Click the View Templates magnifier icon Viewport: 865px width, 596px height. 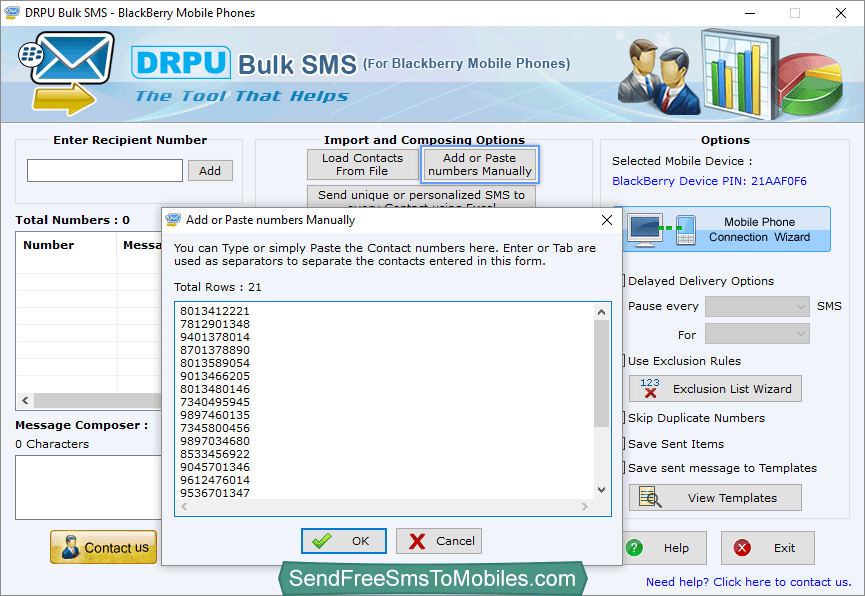coord(650,497)
